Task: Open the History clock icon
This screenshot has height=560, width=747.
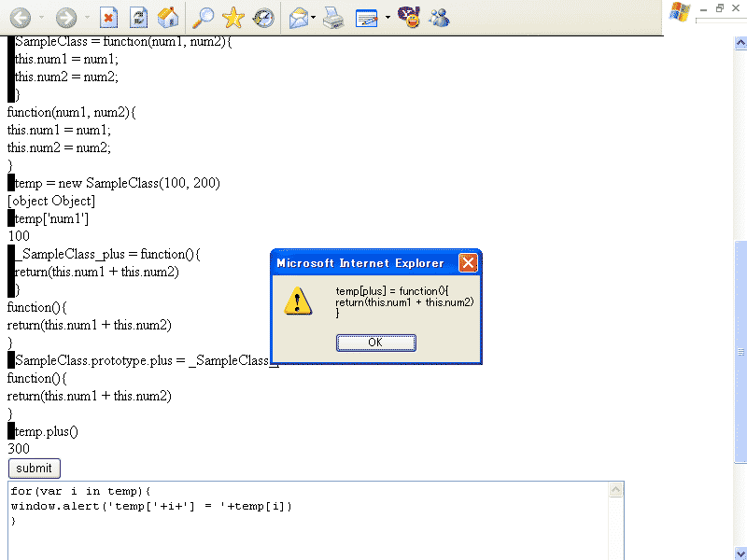Action: point(263,18)
